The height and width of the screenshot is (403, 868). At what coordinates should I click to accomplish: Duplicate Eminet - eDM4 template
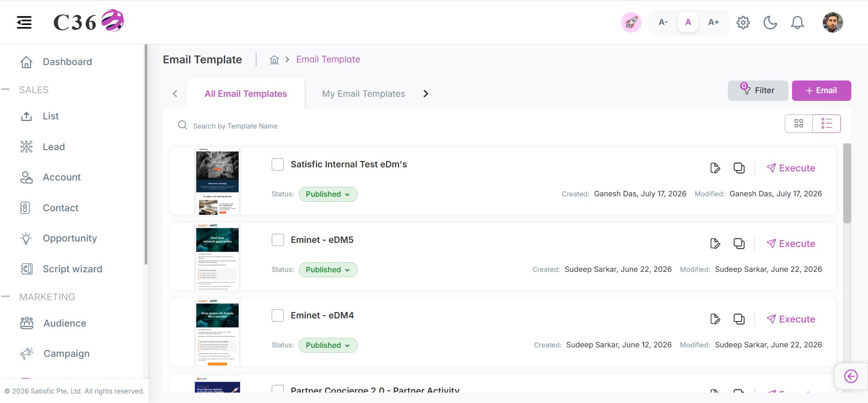(739, 319)
